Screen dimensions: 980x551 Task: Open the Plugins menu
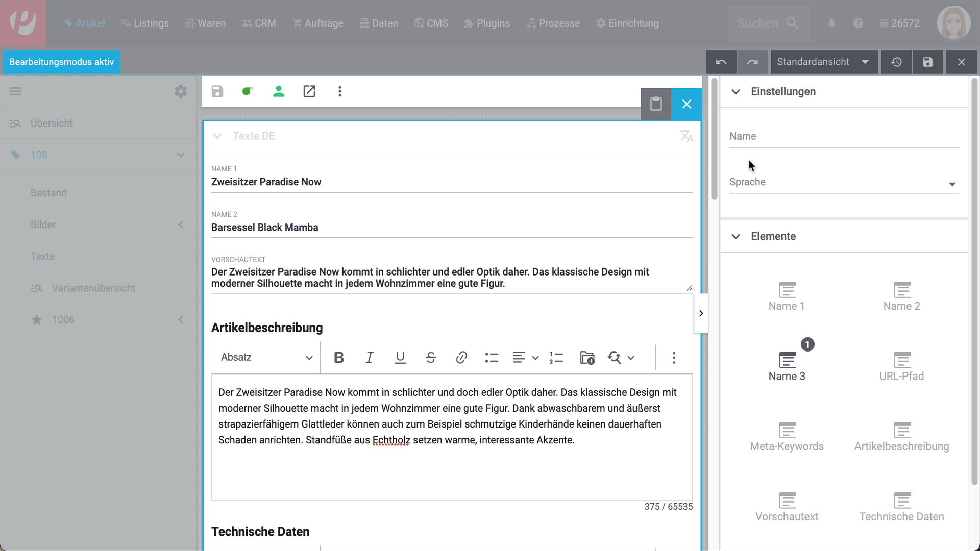pyautogui.click(x=487, y=23)
